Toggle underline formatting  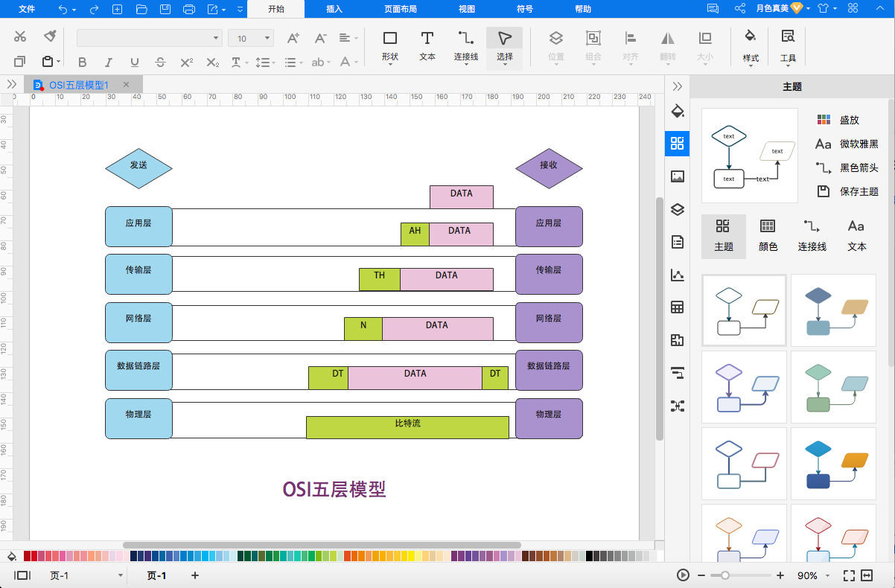coord(134,62)
